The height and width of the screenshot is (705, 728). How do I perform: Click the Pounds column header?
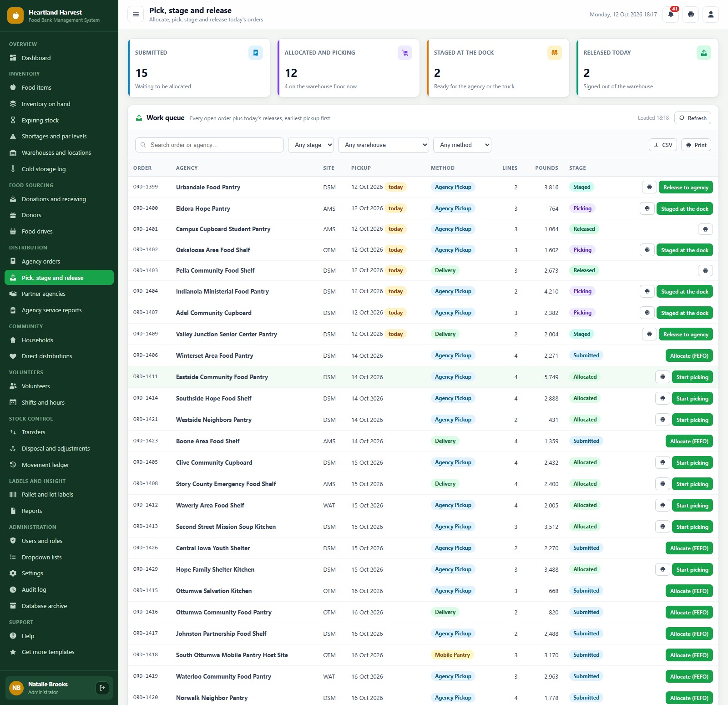(x=546, y=168)
